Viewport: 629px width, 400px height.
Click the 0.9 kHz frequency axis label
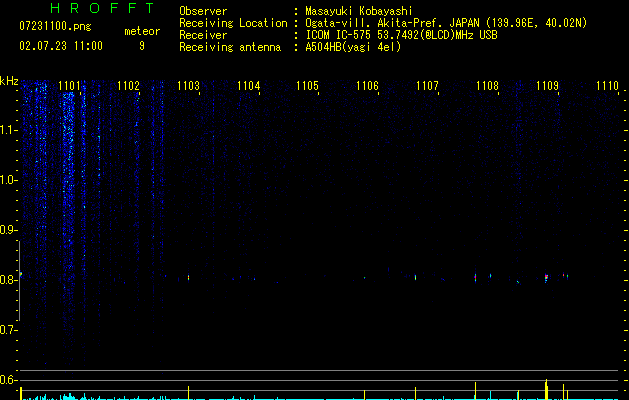click(8, 230)
